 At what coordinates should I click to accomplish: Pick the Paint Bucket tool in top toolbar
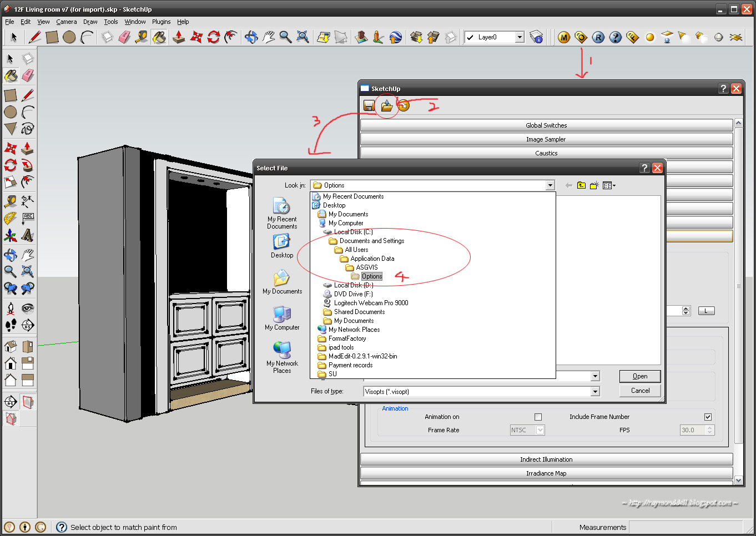tap(159, 37)
